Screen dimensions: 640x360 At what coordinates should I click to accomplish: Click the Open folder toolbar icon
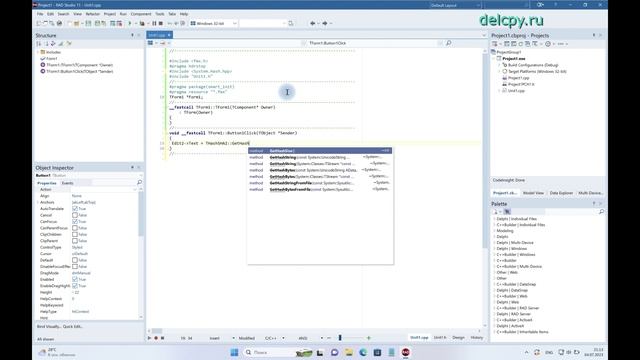tap(76, 23)
